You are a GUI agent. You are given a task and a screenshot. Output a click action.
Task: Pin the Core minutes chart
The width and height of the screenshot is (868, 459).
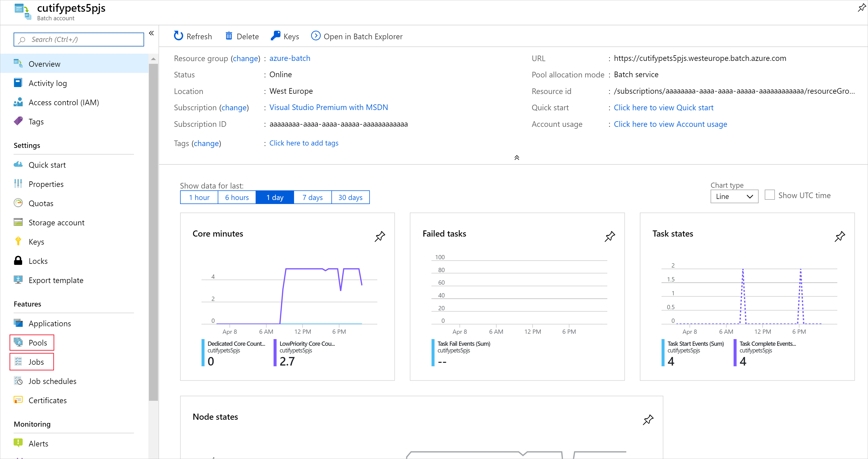coord(379,236)
